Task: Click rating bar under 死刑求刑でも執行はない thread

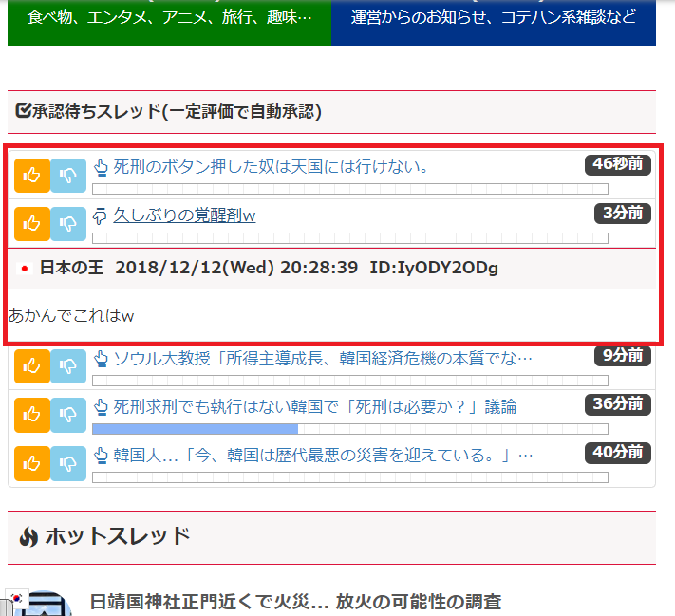Action: click(x=349, y=429)
